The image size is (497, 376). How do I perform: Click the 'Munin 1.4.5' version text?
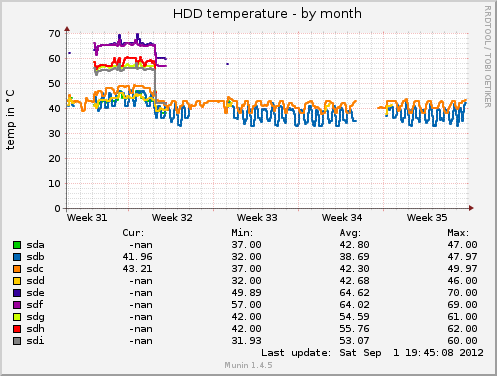click(248, 365)
